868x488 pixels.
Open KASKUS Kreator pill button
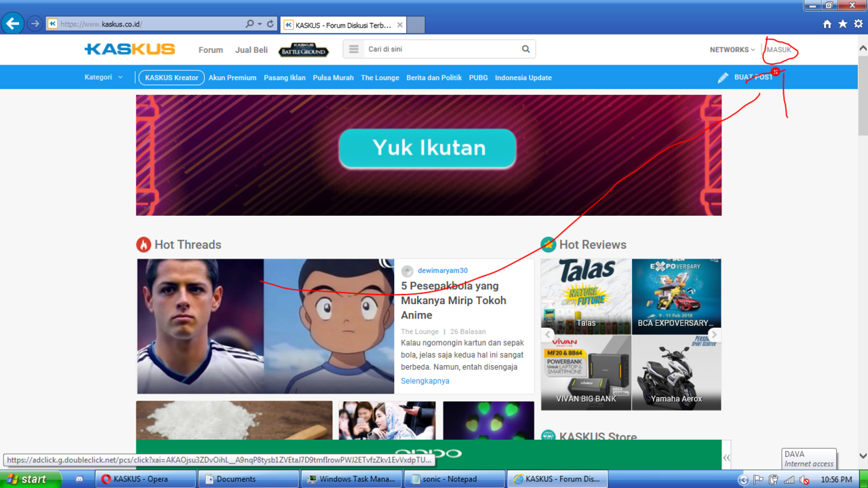point(172,77)
